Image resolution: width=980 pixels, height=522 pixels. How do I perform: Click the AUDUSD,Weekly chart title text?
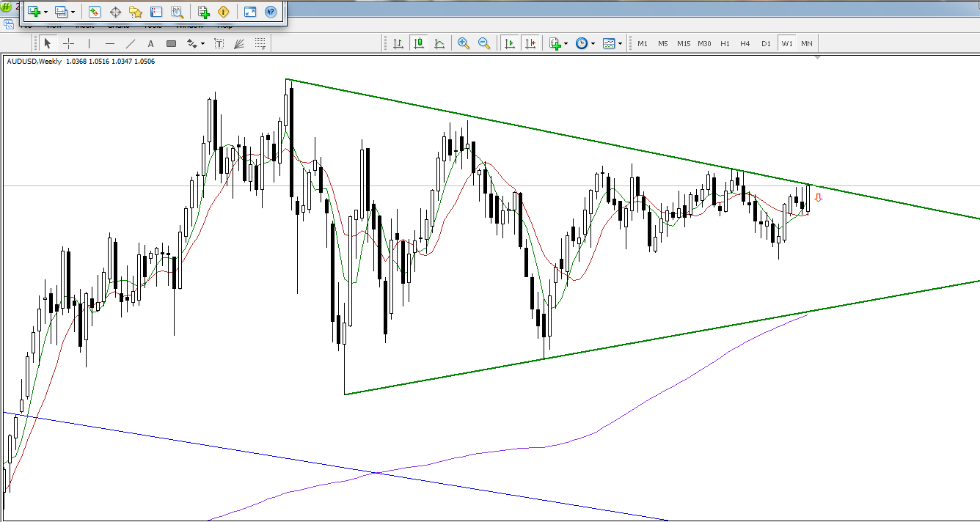point(34,62)
